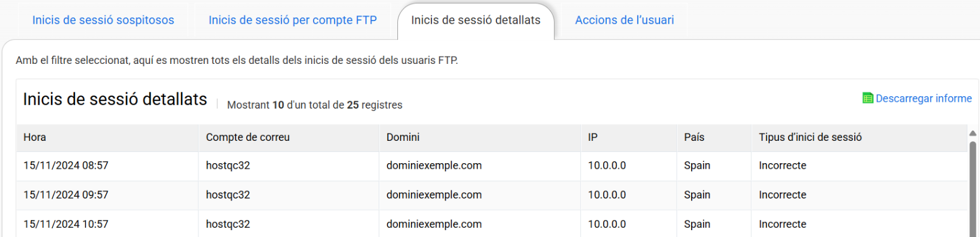Image resolution: width=980 pixels, height=237 pixels.
Task: Click the table's vertical scrollbar thumb
Action: point(973,189)
